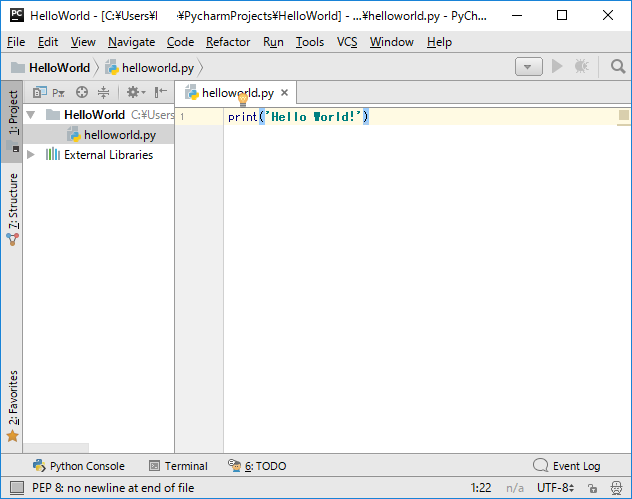The height and width of the screenshot is (499, 632).
Task: Toggle tool window bars icon in status bar
Action: [17, 488]
